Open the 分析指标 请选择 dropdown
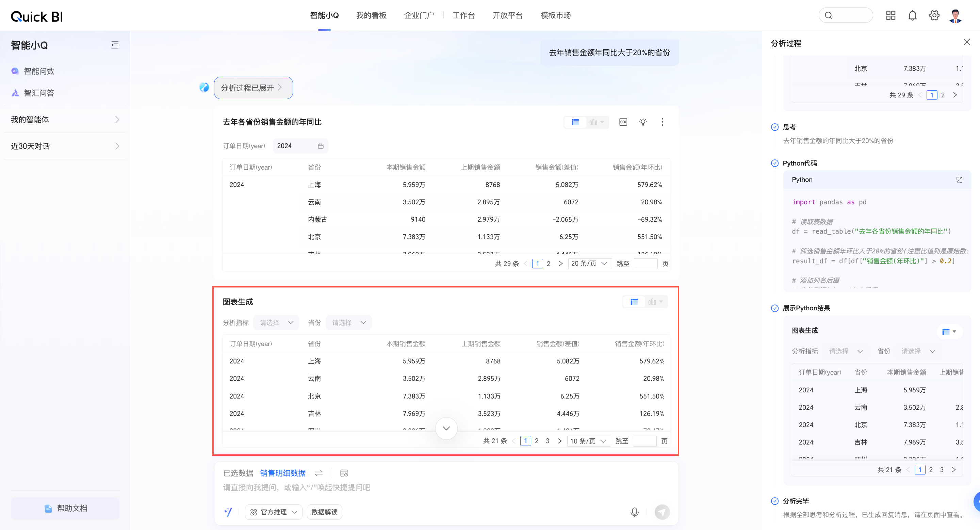 pos(276,323)
